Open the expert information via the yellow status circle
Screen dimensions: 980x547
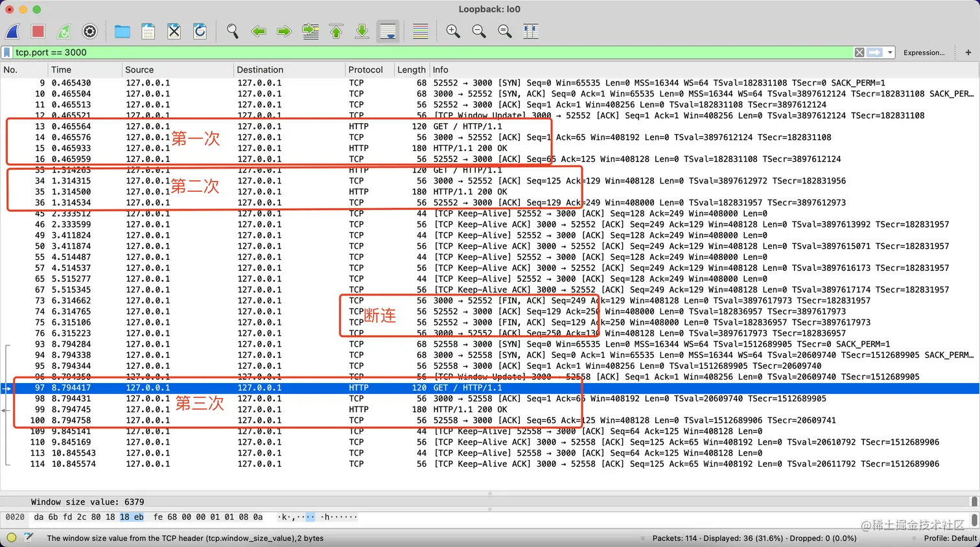(x=11, y=538)
